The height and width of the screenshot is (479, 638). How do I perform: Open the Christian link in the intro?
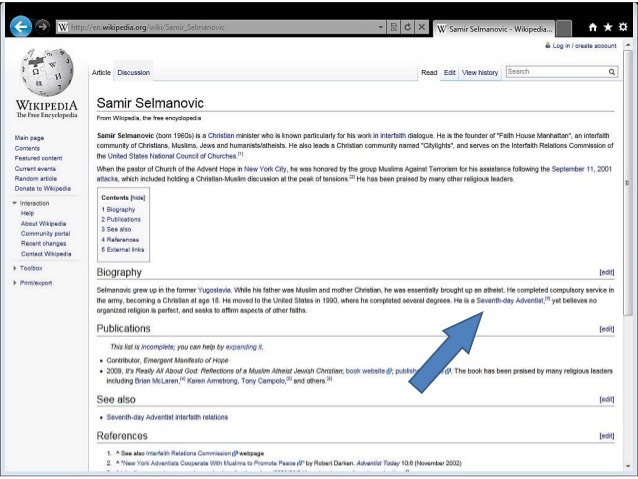[x=221, y=136]
